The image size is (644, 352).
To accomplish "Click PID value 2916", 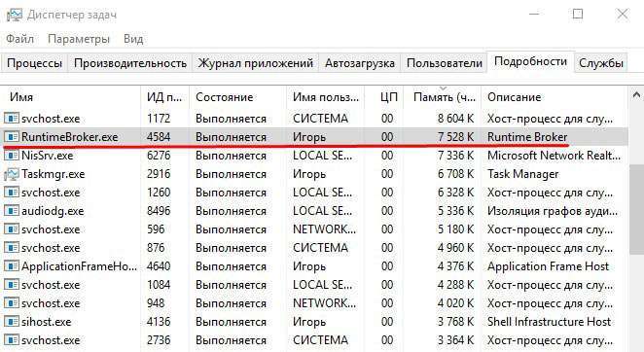I will [x=159, y=174].
